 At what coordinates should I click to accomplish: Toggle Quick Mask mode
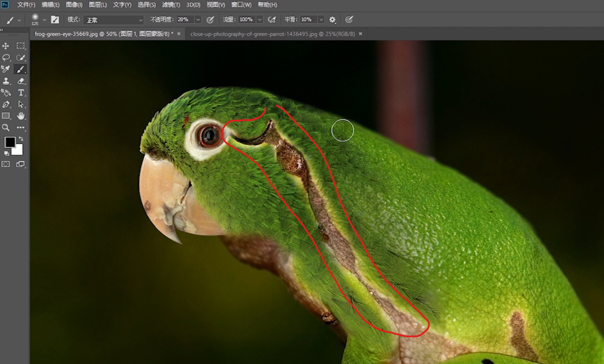(x=6, y=164)
